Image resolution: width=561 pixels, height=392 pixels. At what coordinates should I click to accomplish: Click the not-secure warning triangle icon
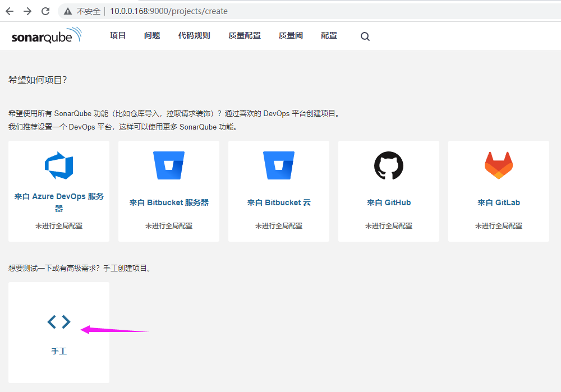pyautogui.click(x=68, y=11)
